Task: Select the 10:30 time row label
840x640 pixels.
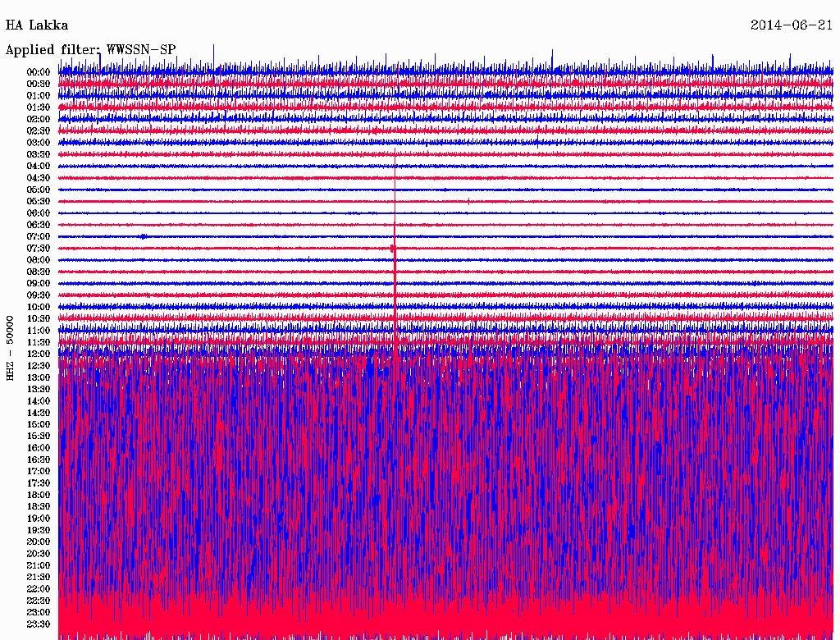Action: (39, 318)
